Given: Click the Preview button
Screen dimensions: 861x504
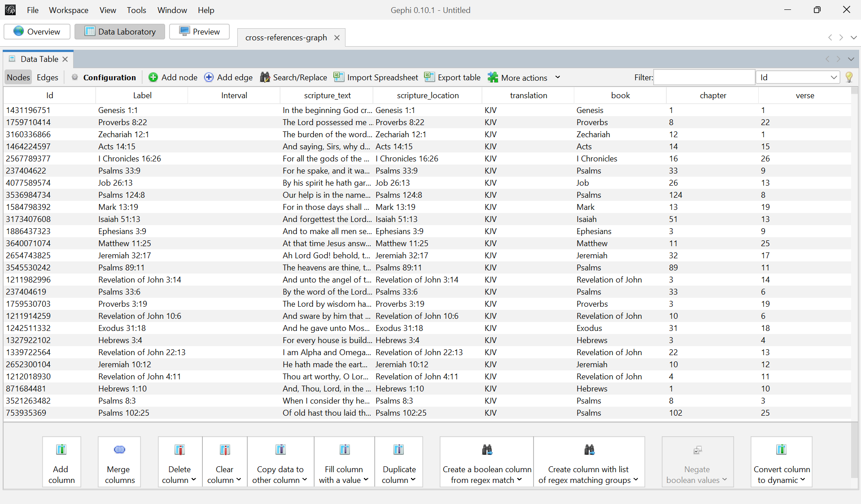Looking at the screenshot, I should click(200, 31).
